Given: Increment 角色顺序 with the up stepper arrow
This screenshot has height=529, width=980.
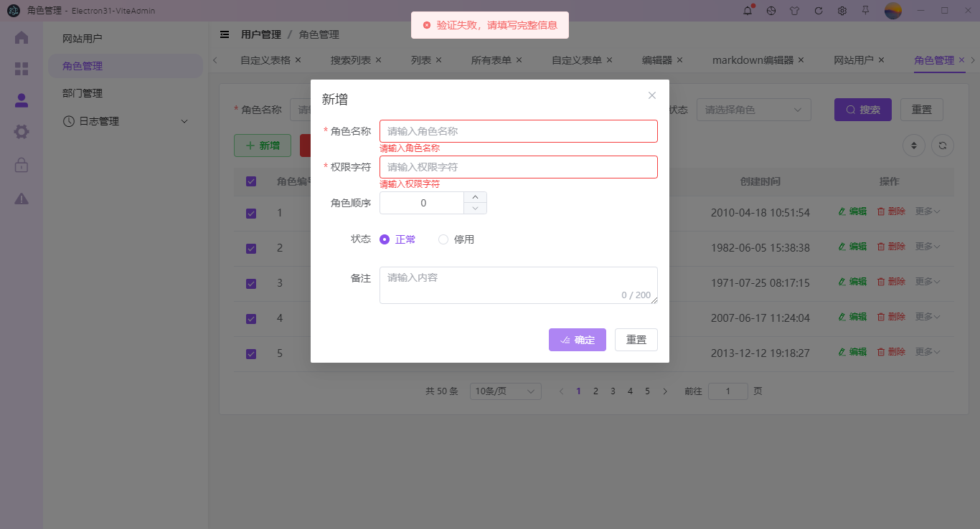Looking at the screenshot, I should [476, 196].
